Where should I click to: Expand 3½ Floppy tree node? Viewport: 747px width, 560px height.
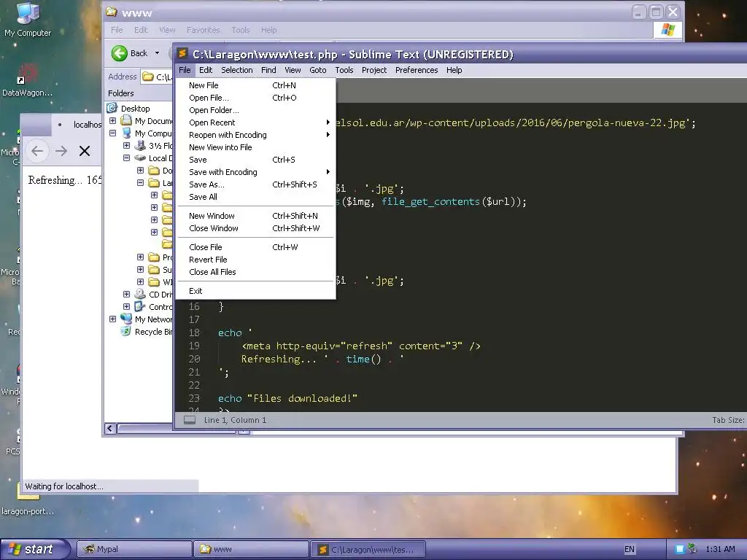pyautogui.click(x=127, y=145)
